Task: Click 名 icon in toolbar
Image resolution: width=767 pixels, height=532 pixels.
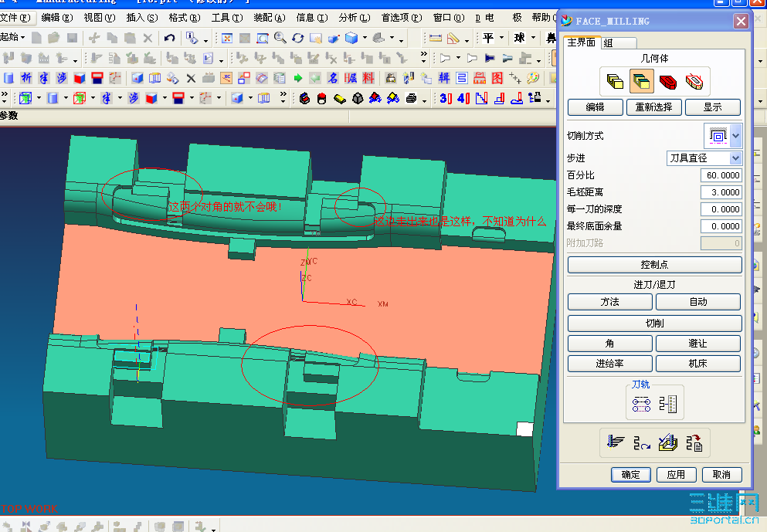Action: tap(333, 78)
